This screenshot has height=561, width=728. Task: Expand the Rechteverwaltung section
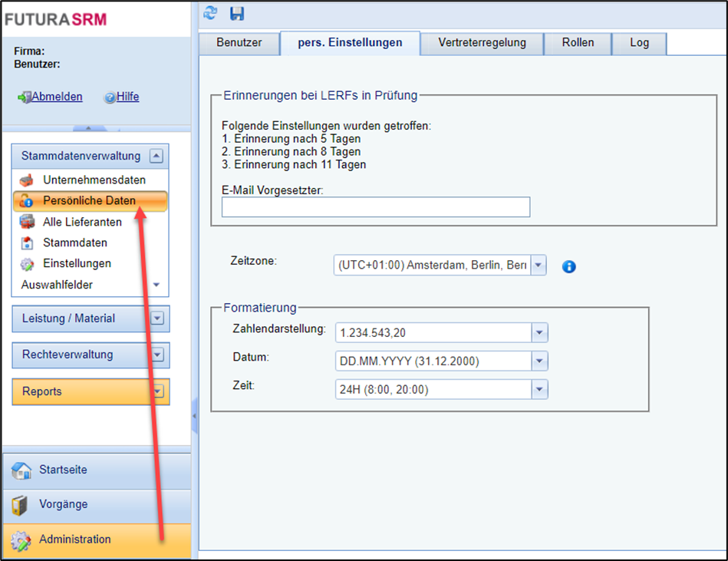(x=157, y=355)
